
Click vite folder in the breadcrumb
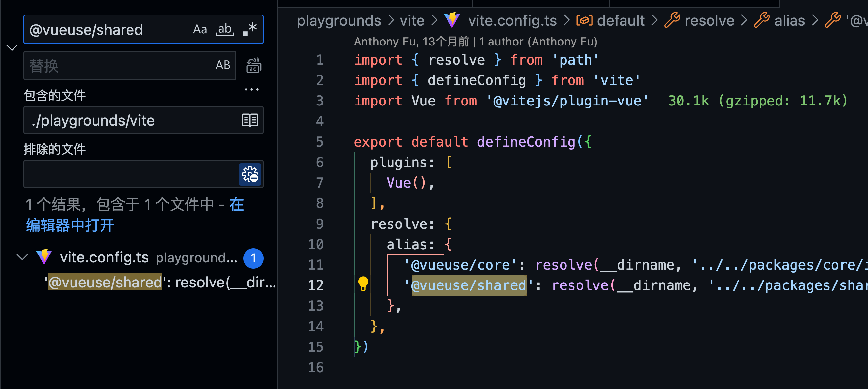(x=412, y=21)
